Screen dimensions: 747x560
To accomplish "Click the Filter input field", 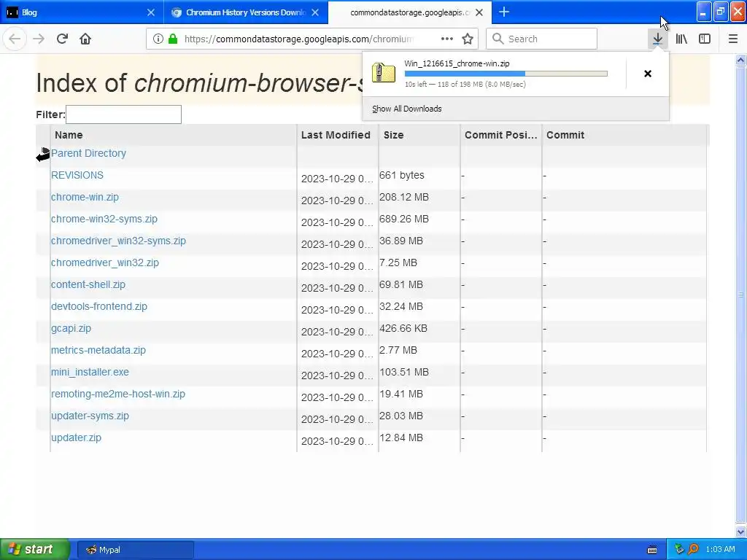I will click(x=123, y=114).
